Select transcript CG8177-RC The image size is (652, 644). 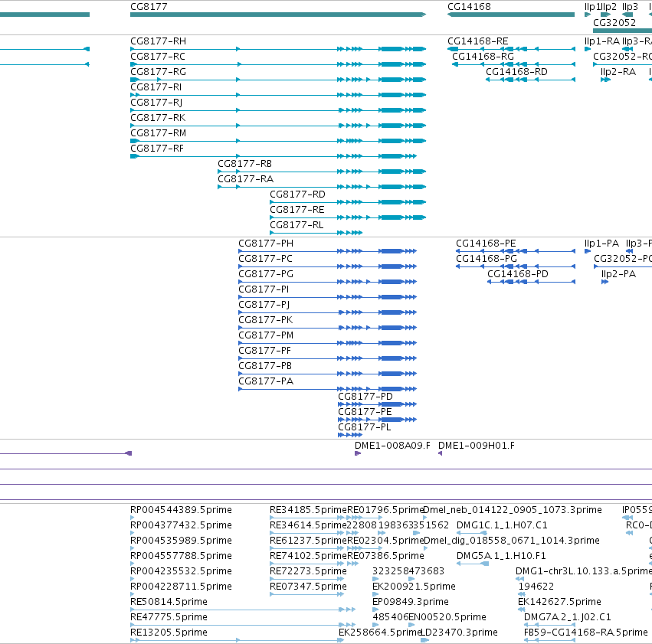[158, 57]
